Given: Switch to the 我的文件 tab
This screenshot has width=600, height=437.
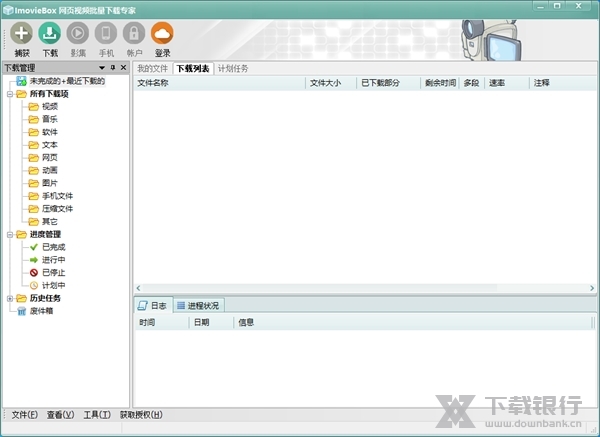Looking at the screenshot, I should tap(153, 68).
